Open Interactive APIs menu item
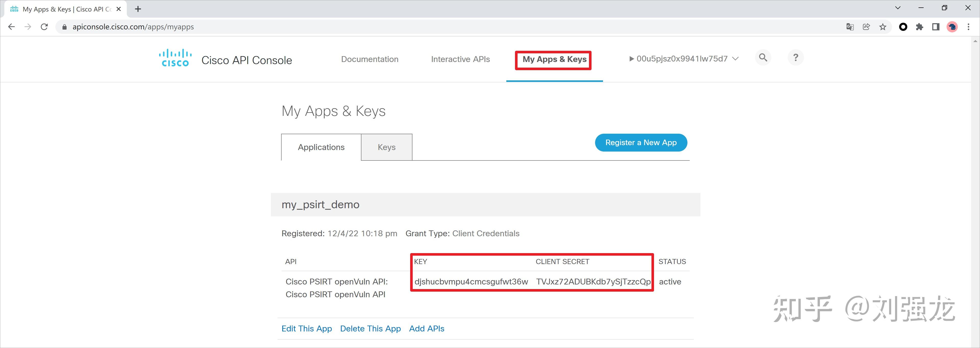Viewport: 980px width, 348px height. [x=460, y=59]
